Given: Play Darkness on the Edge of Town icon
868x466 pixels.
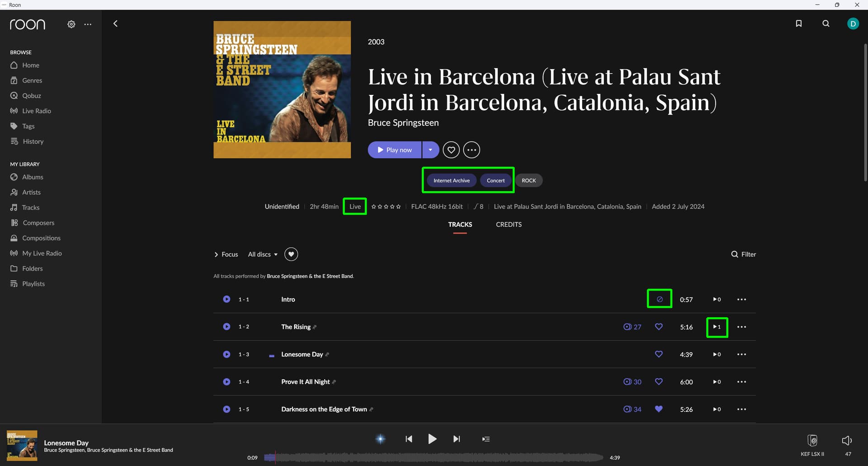Looking at the screenshot, I should [226, 410].
